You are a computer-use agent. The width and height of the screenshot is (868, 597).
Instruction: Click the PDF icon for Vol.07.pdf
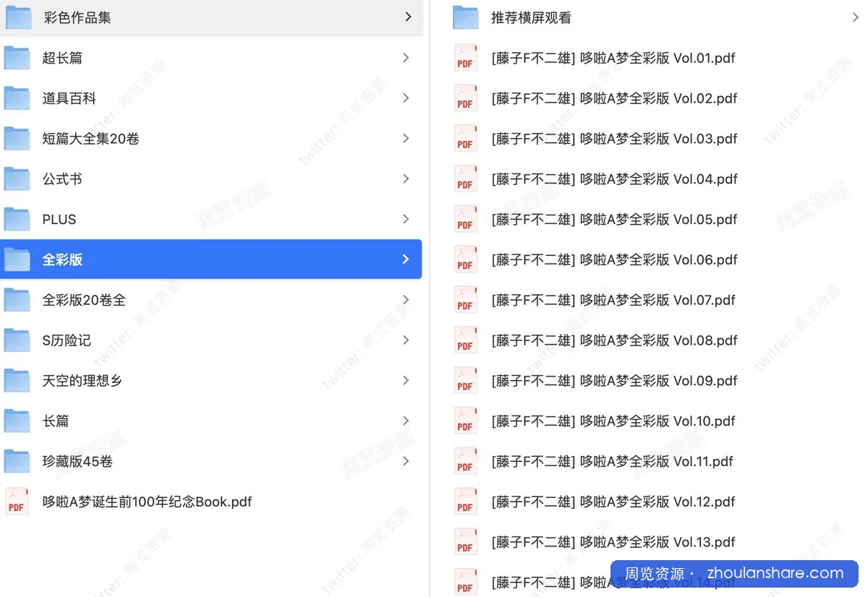(465, 300)
